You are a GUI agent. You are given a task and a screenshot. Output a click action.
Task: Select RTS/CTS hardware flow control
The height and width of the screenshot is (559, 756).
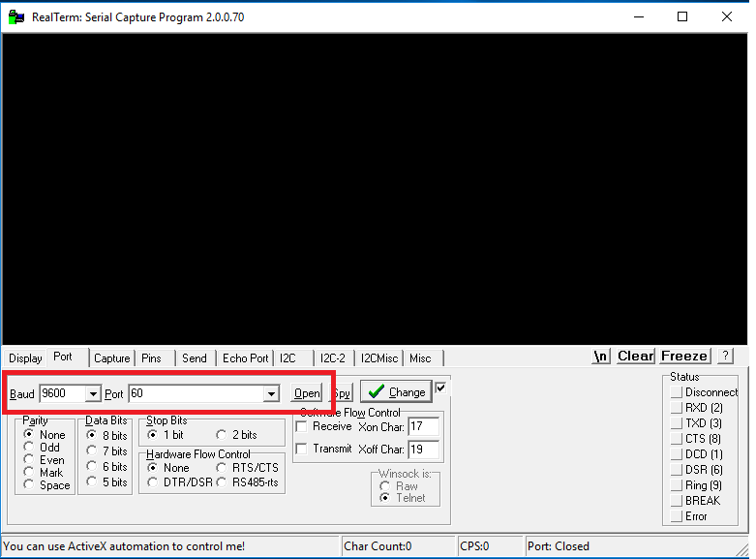222,468
